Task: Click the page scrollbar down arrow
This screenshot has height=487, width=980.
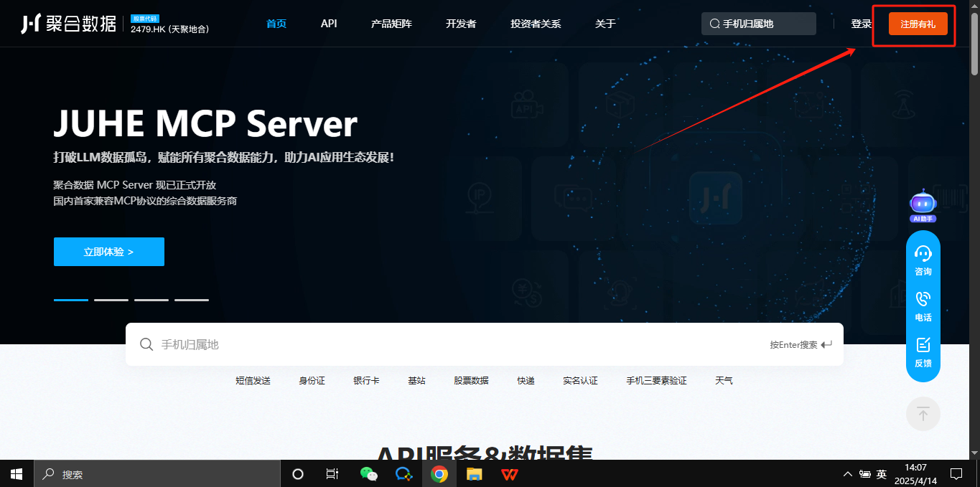Action: [x=974, y=453]
